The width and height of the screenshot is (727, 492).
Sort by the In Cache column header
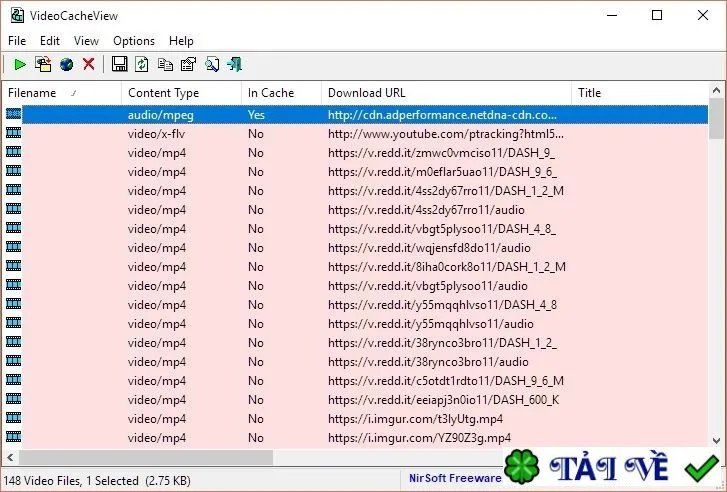(x=281, y=93)
